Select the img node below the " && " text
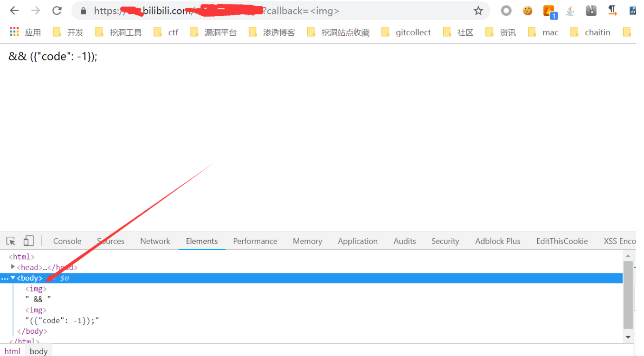Viewport: 644px width, 356px height. click(x=36, y=310)
